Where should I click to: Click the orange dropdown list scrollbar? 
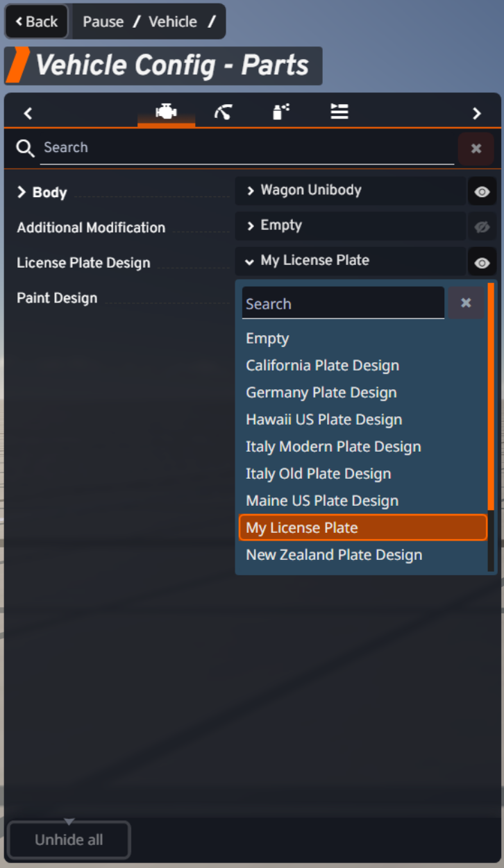(491, 396)
